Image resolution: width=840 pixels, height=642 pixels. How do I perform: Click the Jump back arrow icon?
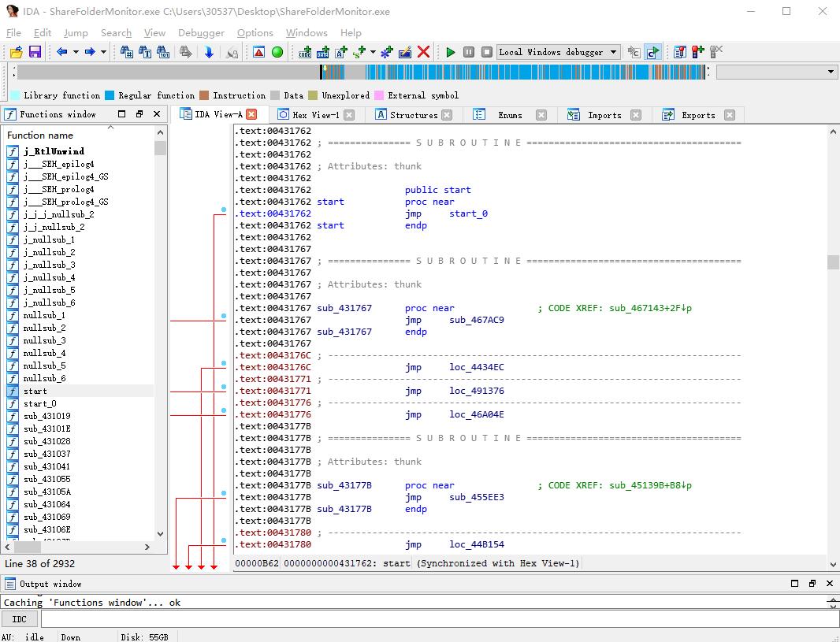pos(61,52)
